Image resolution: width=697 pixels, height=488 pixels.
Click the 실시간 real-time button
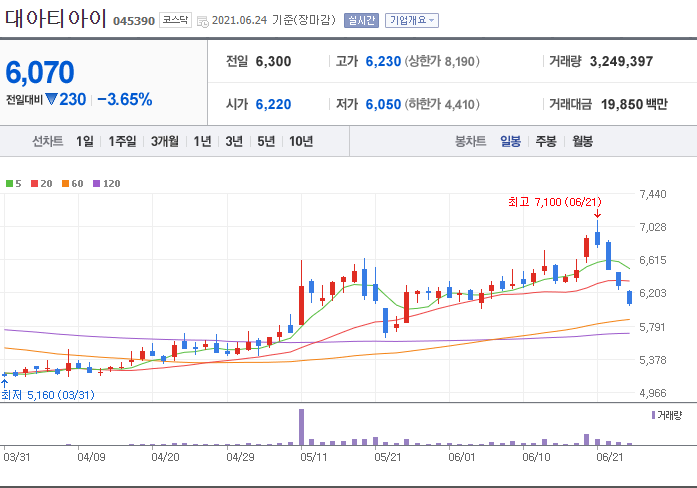361,20
